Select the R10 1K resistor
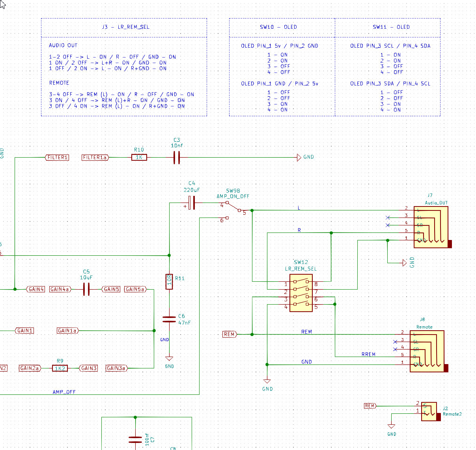The height and width of the screenshot is (450, 476). coord(139,157)
